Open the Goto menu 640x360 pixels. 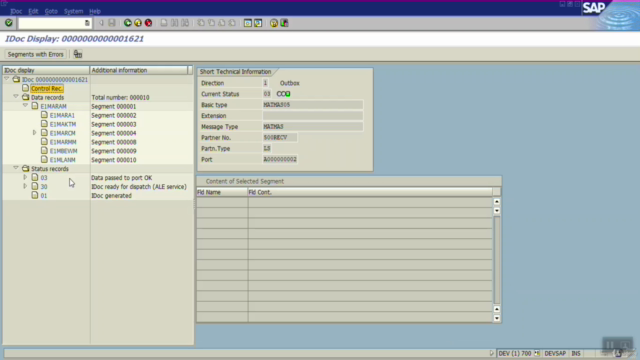point(51,11)
